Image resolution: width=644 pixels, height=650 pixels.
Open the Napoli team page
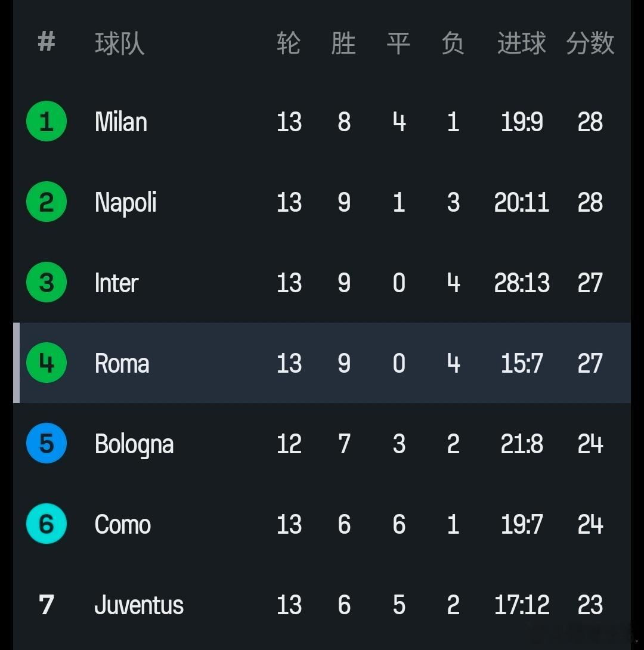pos(126,203)
